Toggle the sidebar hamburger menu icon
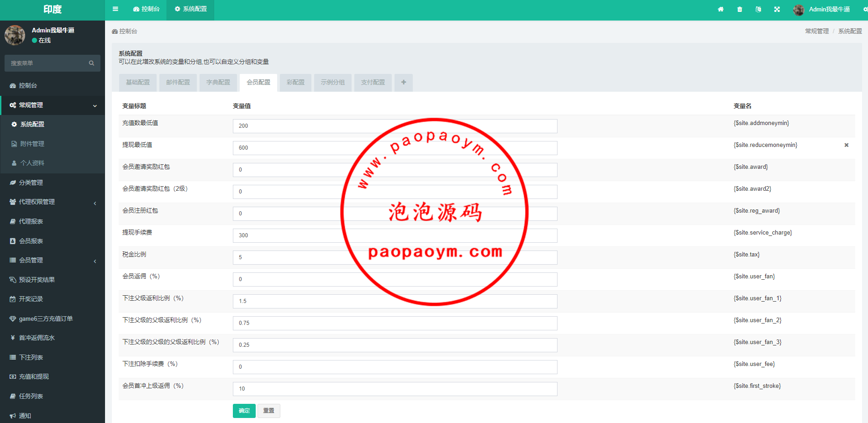 [x=116, y=9]
